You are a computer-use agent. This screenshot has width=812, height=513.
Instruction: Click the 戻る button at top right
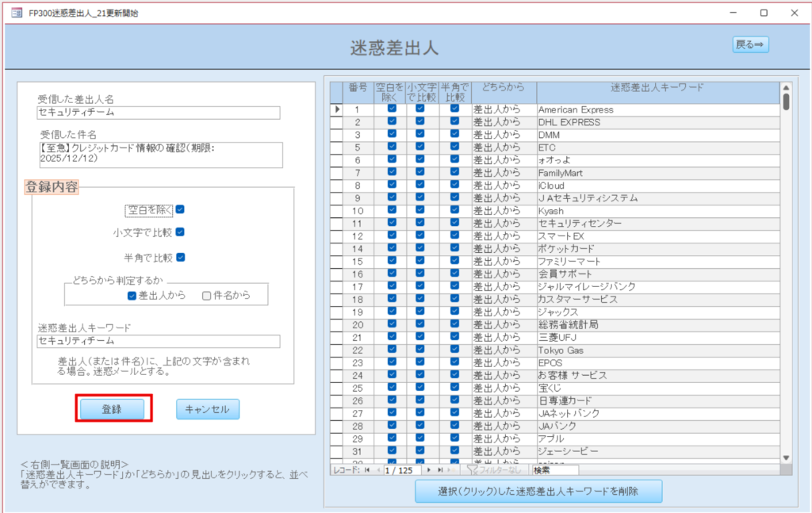click(x=749, y=45)
